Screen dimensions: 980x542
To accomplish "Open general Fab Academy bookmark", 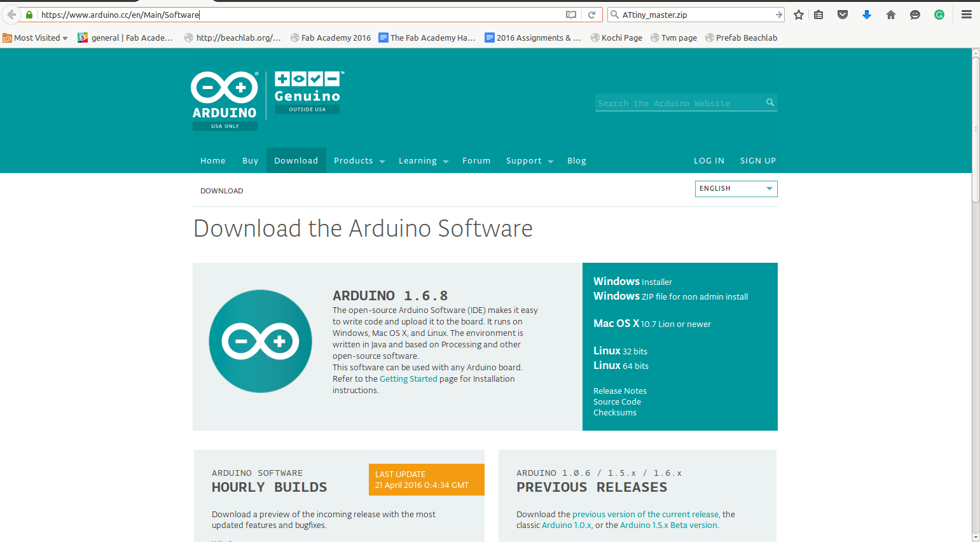I will 125,38.
